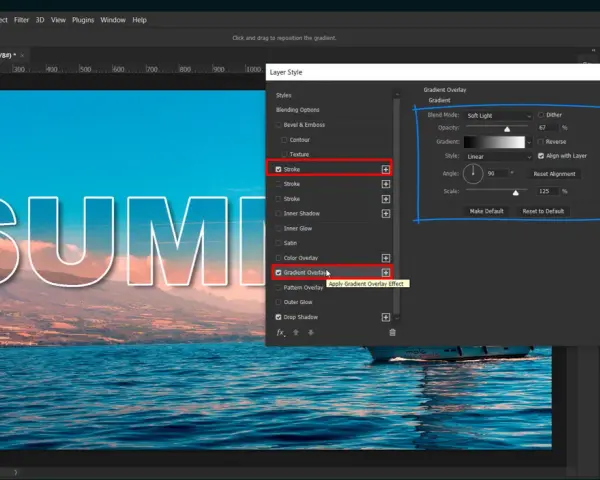Click the plus icon next to Drop Shadow
This screenshot has height=480, width=600.
click(x=385, y=317)
